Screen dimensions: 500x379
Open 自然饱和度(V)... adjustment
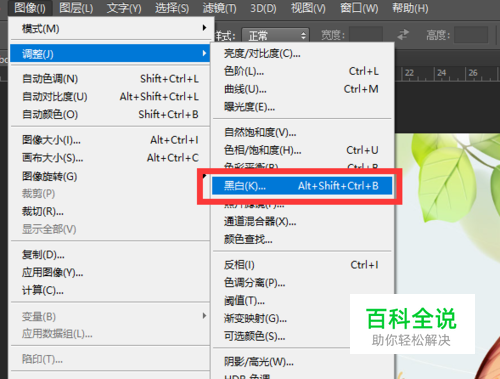coord(302,133)
